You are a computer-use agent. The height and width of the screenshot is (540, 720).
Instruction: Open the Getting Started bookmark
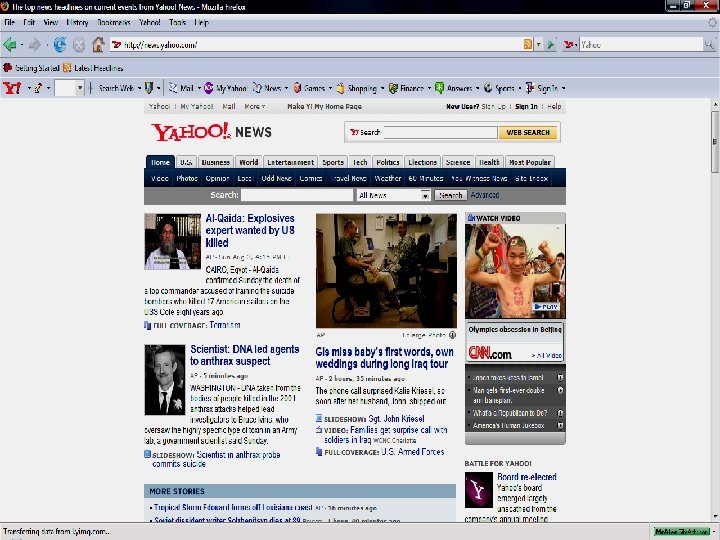click(31, 68)
